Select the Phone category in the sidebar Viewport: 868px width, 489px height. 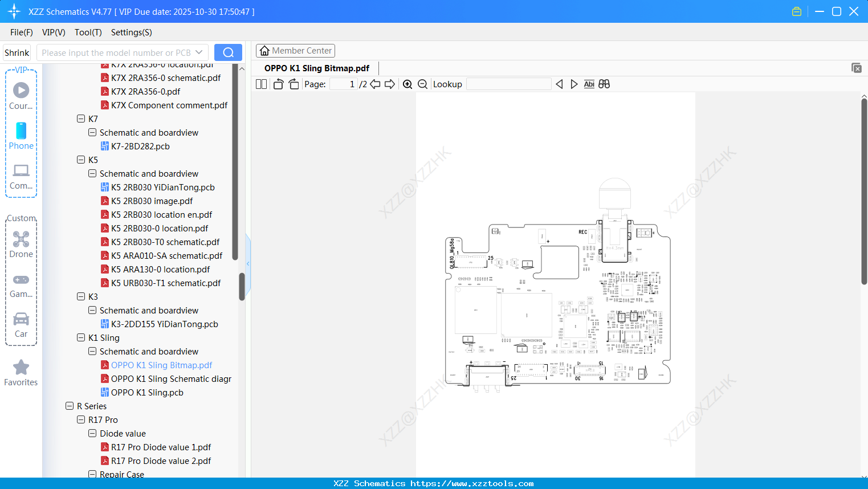(21, 136)
